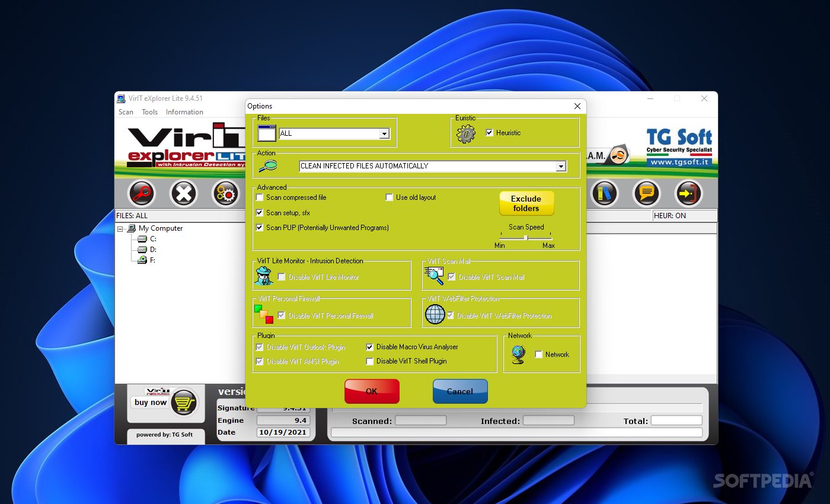Click the red magnifier scan toolbar icon

[142, 193]
